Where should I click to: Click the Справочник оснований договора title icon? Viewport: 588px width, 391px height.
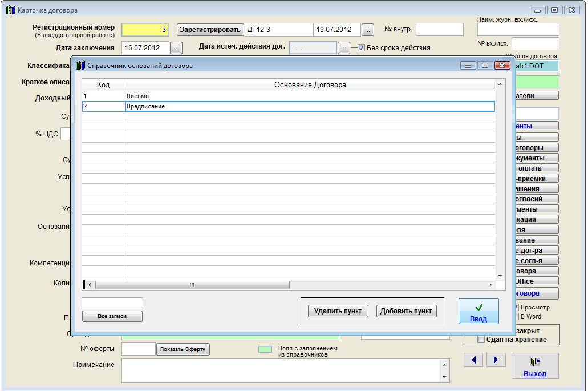pos(80,66)
